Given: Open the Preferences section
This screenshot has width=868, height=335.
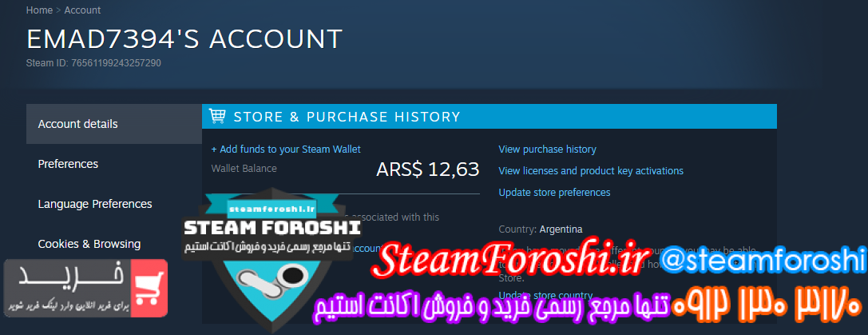Looking at the screenshot, I should (68, 164).
